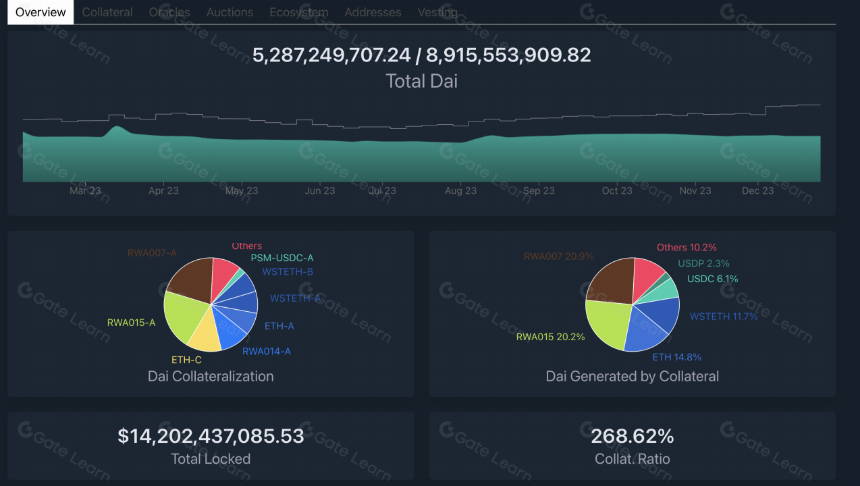Click the WSTETH-A pie label

[x=295, y=298]
